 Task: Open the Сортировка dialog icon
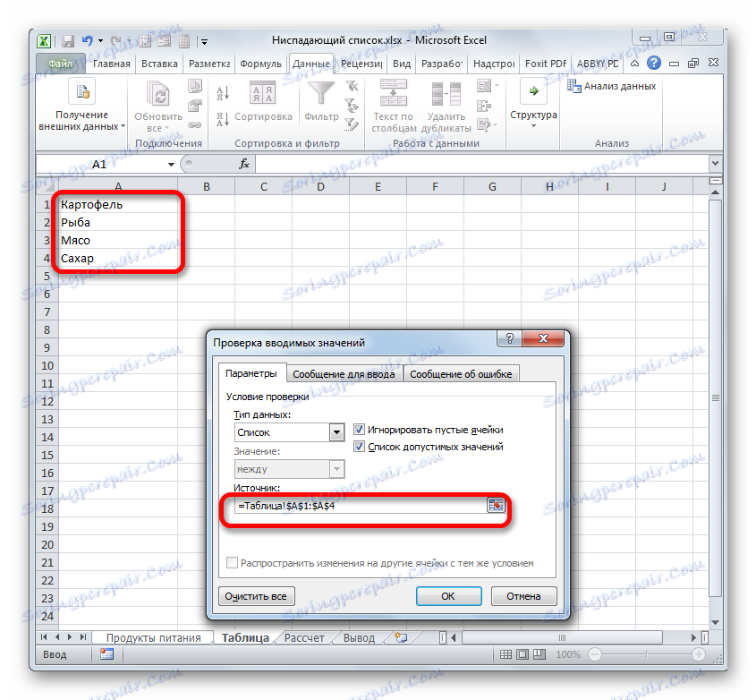(x=262, y=92)
